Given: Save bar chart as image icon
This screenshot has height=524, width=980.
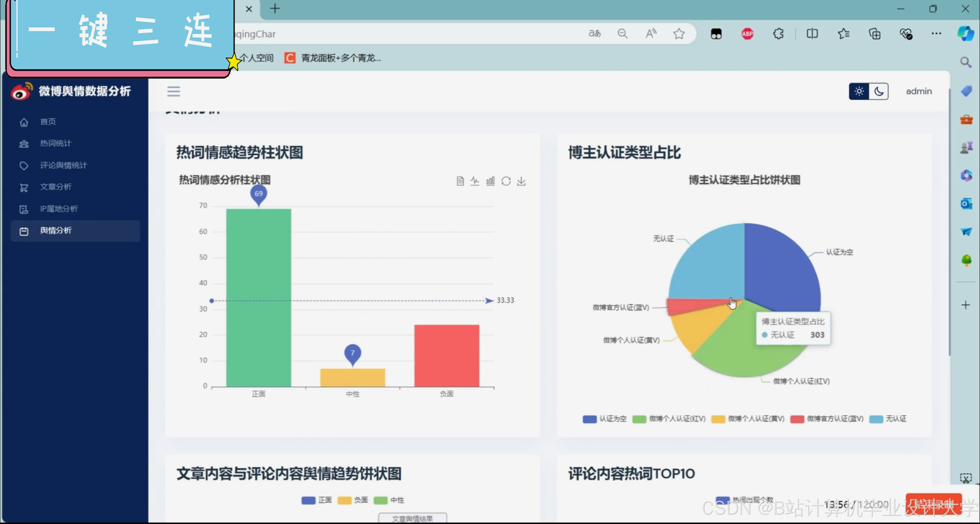Looking at the screenshot, I should click(521, 181).
